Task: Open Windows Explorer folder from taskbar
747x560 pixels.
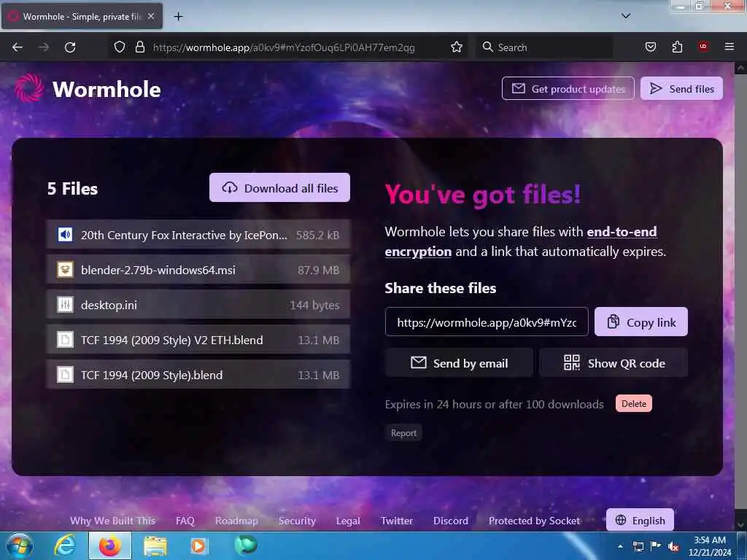Action: click(x=155, y=546)
